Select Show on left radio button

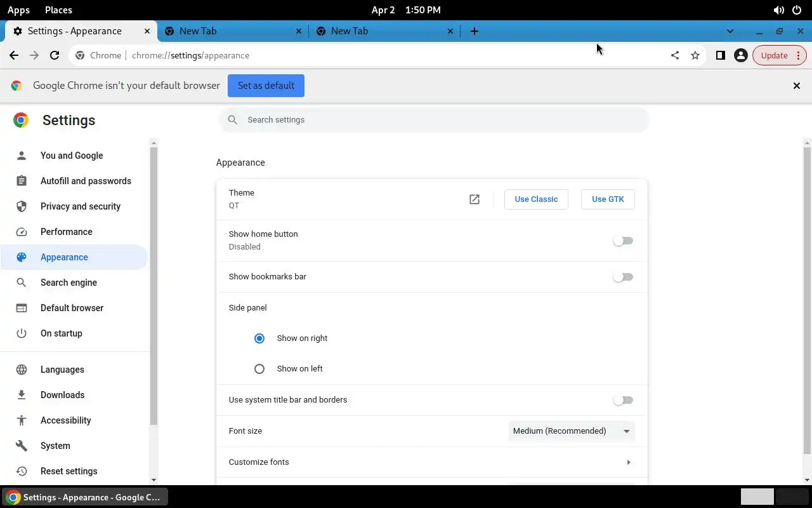[x=259, y=369]
